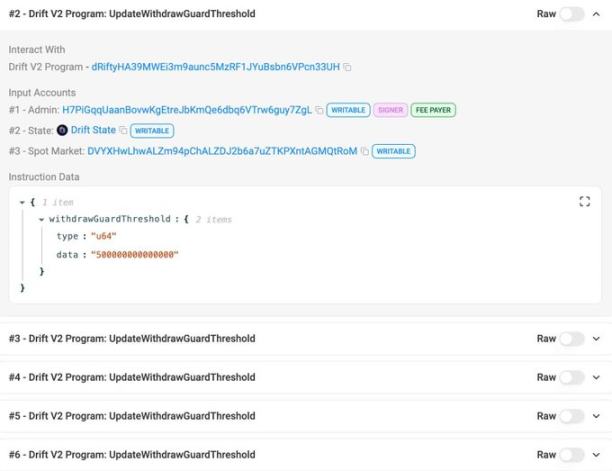Collapse the withdrawGuardThreshold JSON node

(41, 219)
